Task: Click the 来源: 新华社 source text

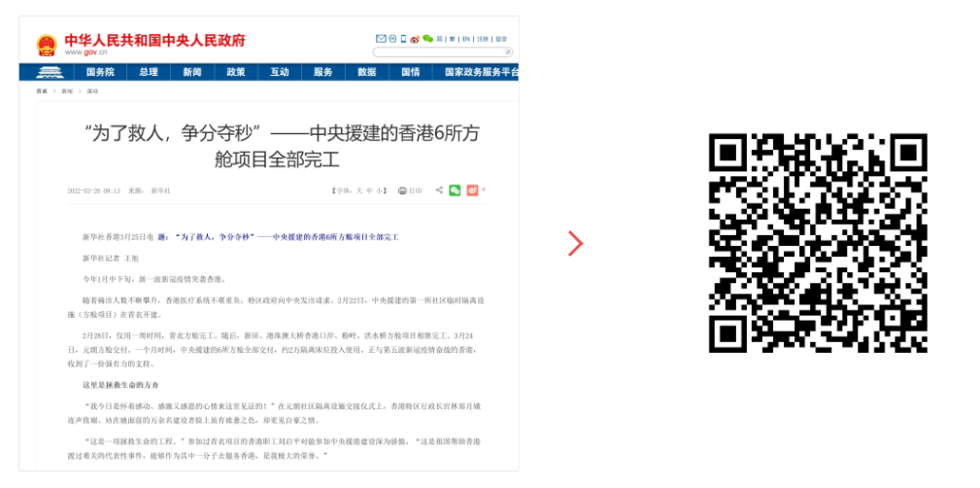Action: tap(149, 191)
